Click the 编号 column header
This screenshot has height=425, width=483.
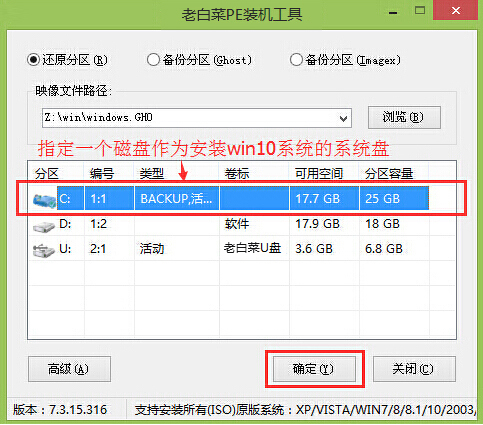coord(109,173)
